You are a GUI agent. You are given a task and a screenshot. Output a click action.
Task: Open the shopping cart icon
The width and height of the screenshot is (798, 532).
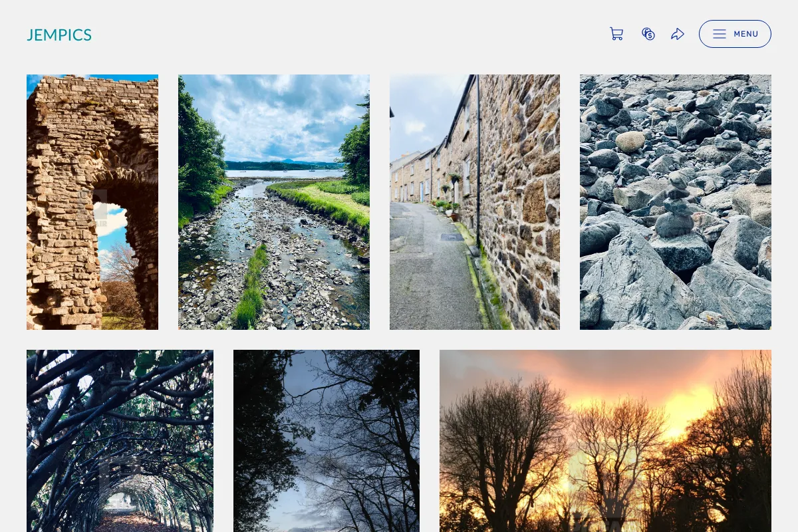pyautogui.click(x=616, y=34)
